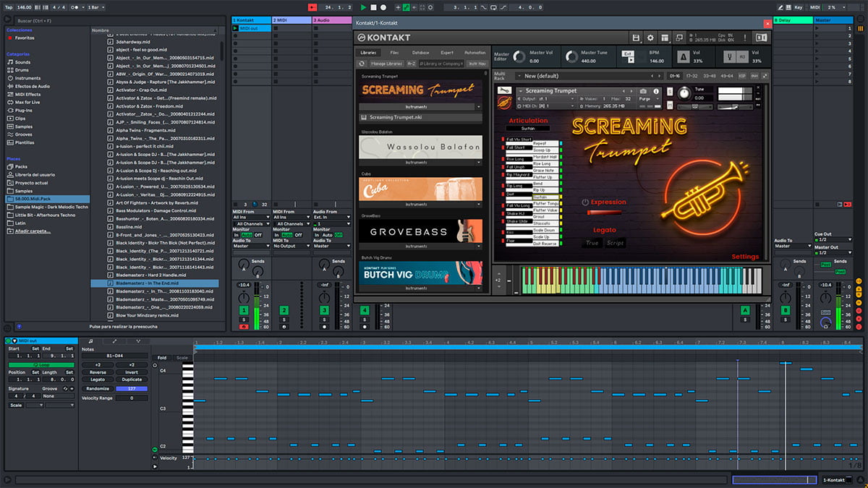The image size is (868, 488).
Task: Open the Notes tab in clip view
Action: [x=90, y=341]
